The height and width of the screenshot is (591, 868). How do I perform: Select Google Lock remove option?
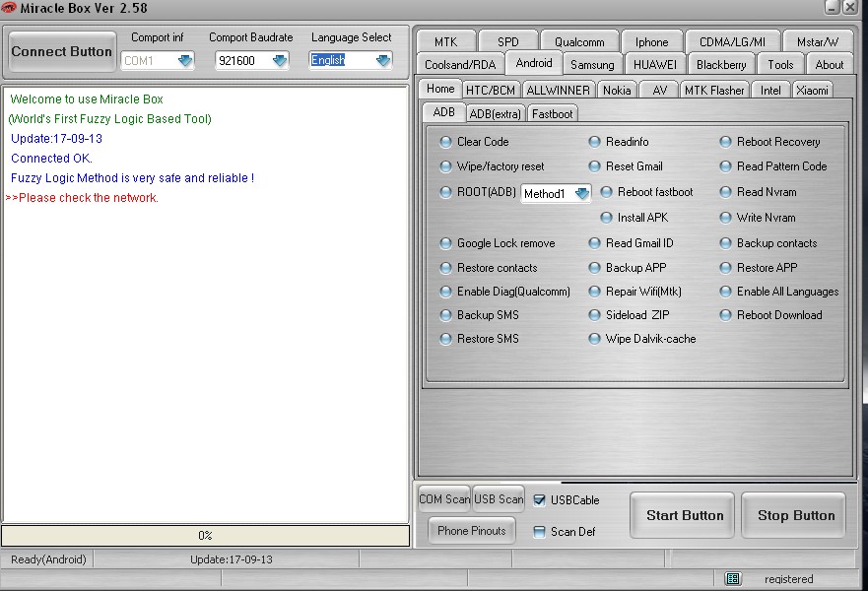tap(445, 243)
